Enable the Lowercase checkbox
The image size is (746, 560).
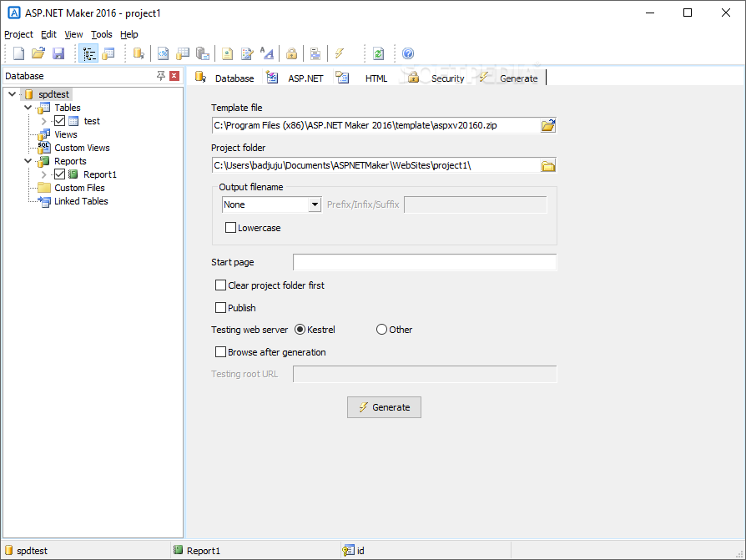click(231, 228)
